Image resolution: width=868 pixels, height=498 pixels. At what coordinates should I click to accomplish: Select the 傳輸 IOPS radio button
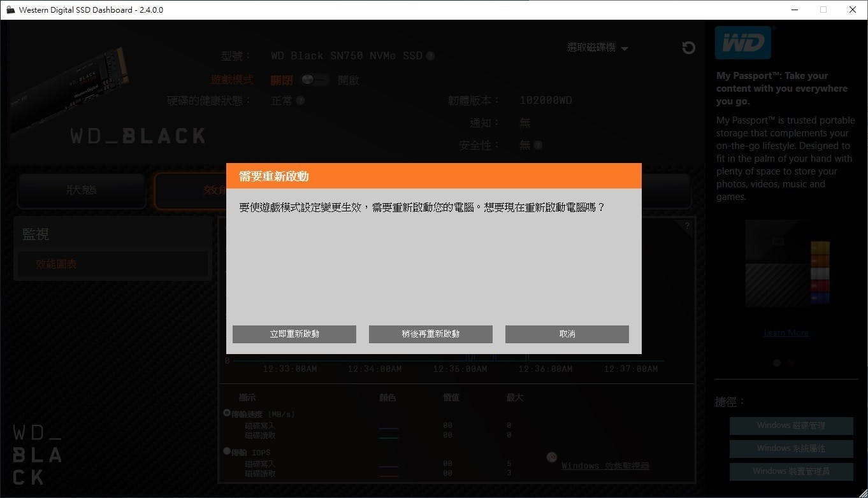coord(227,451)
